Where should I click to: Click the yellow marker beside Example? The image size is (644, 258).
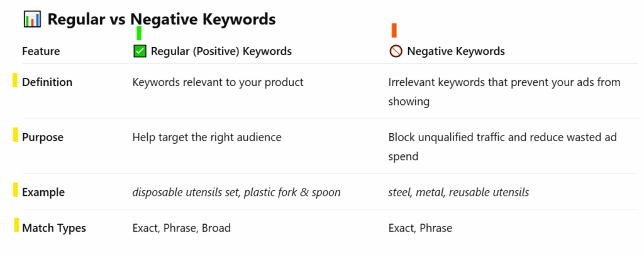click(15, 190)
